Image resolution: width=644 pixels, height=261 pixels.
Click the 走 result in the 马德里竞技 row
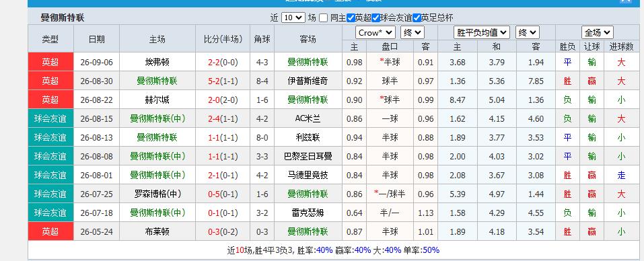pos(621,175)
